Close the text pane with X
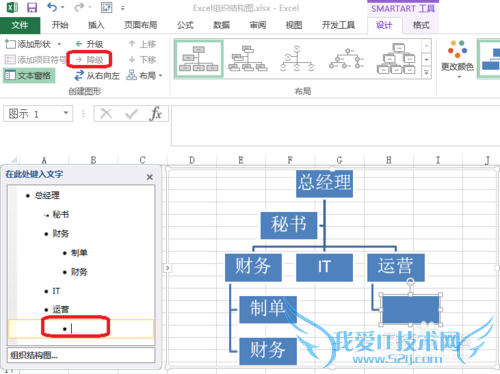Viewport: 500px width, 374px height. [150, 177]
